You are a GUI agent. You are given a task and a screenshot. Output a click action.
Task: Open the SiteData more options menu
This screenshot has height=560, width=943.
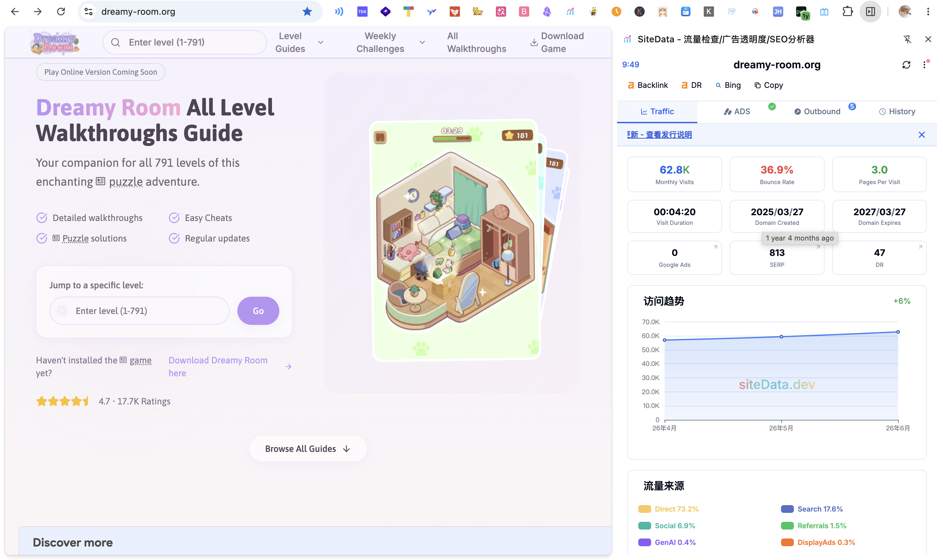pos(924,65)
